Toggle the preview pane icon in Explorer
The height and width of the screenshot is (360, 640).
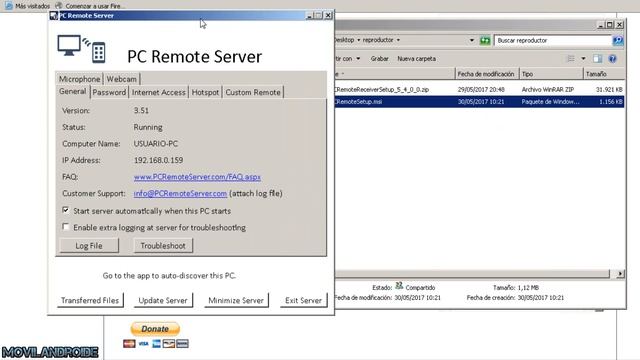[x=598, y=59]
